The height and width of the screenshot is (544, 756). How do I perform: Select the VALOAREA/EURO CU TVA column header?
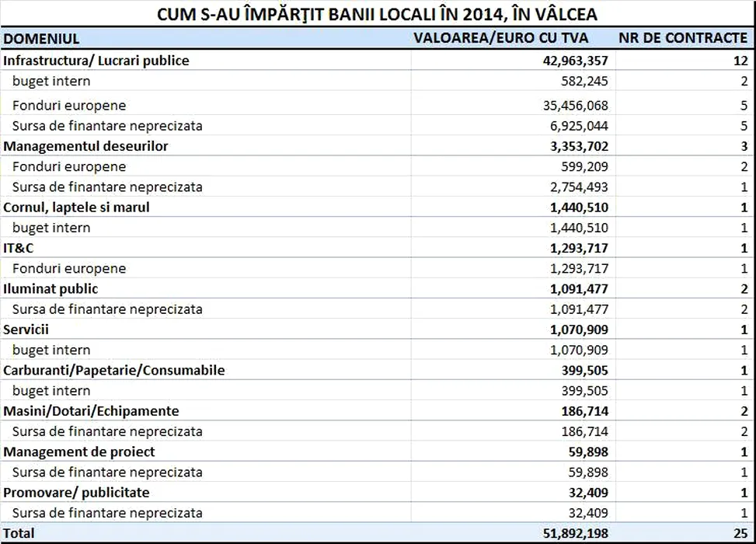(x=501, y=38)
